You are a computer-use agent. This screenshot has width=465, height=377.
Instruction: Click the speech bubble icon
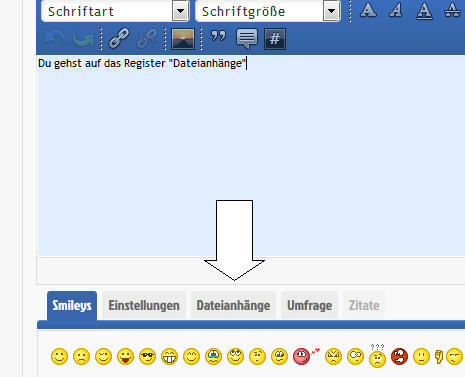tap(247, 39)
